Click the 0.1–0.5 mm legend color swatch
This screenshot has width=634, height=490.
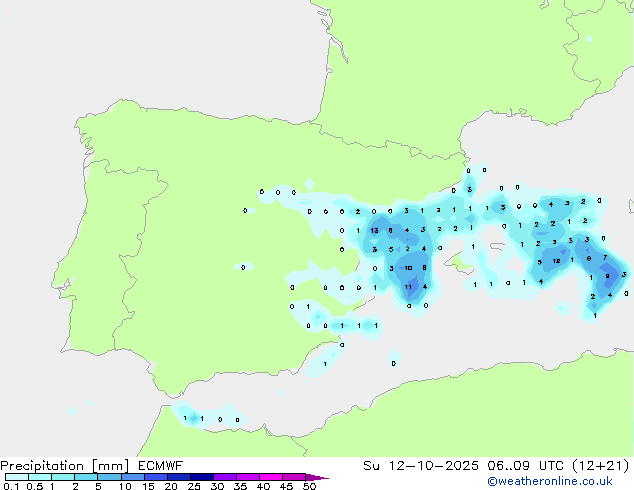tap(17, 477)
